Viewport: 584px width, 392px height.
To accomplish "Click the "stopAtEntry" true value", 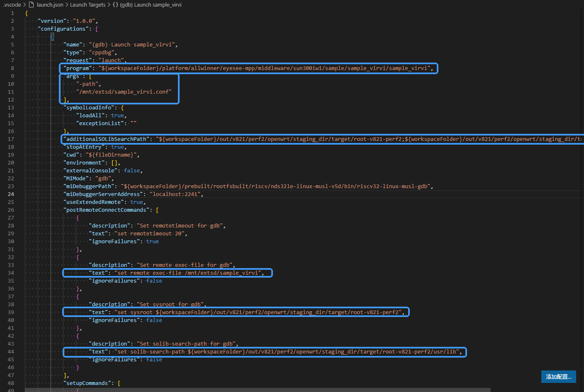I will pyautogui.click(x=117, y=147).
